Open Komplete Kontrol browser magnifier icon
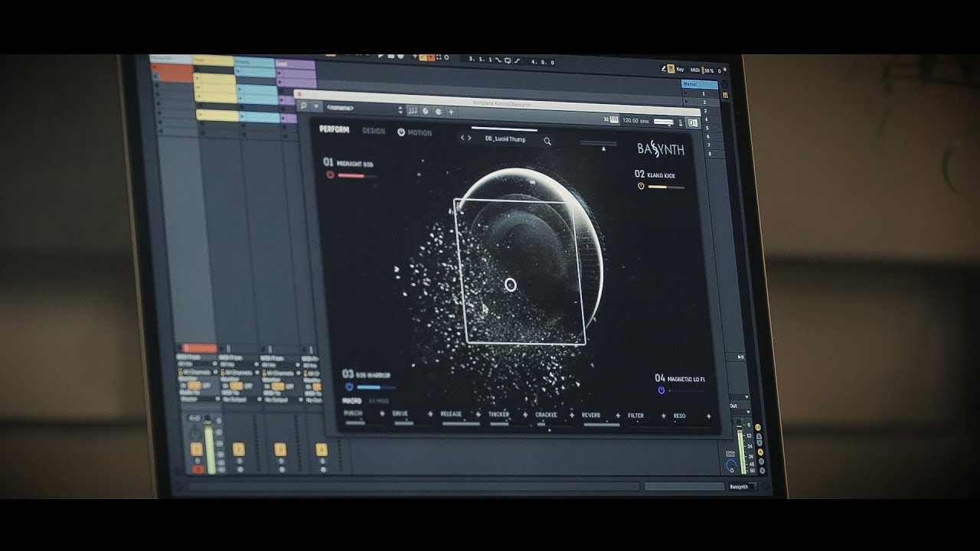The width and height of the screenshot is (980, 551). click(304, 106)
